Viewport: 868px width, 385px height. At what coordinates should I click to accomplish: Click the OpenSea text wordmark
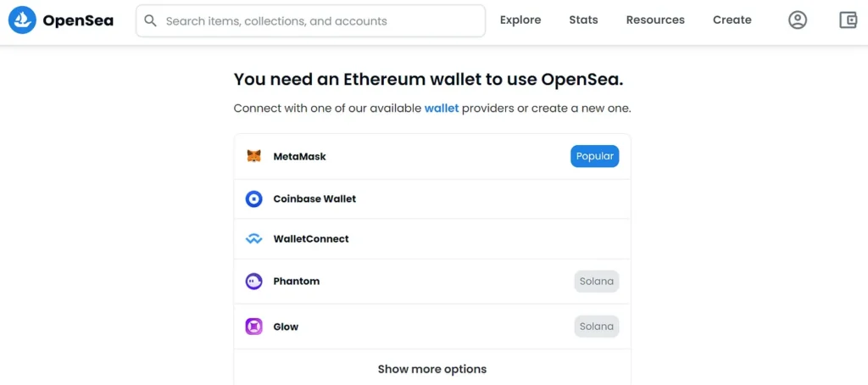tap(78, 21)
